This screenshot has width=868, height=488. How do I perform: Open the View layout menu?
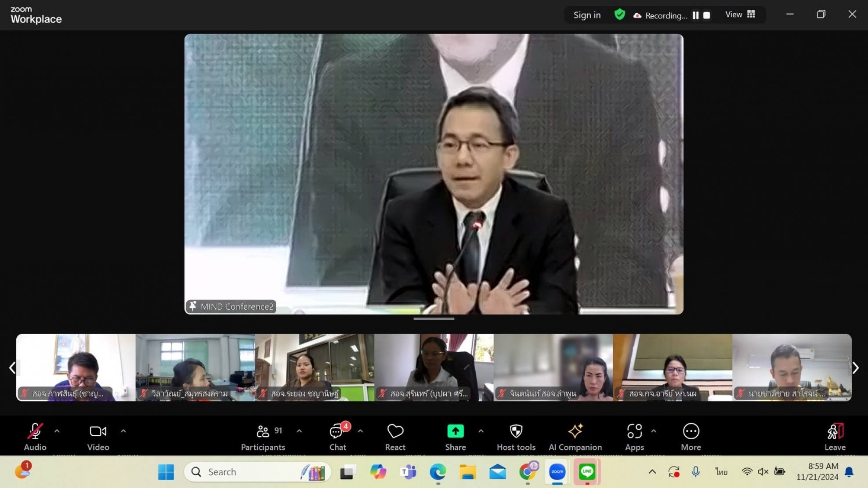[740, 14]
